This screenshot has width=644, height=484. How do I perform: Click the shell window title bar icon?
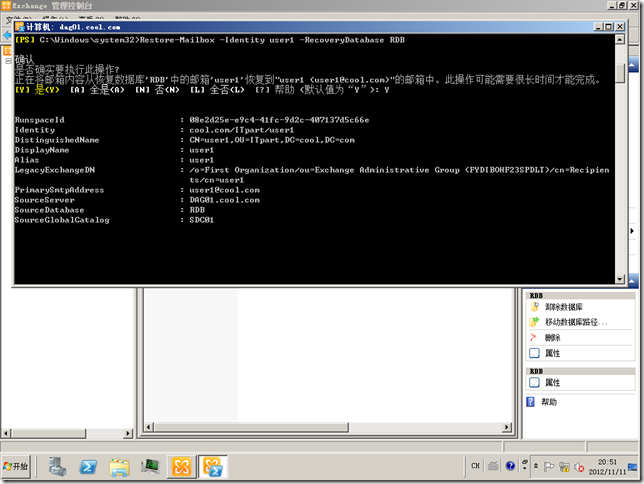tap(20, 27)
